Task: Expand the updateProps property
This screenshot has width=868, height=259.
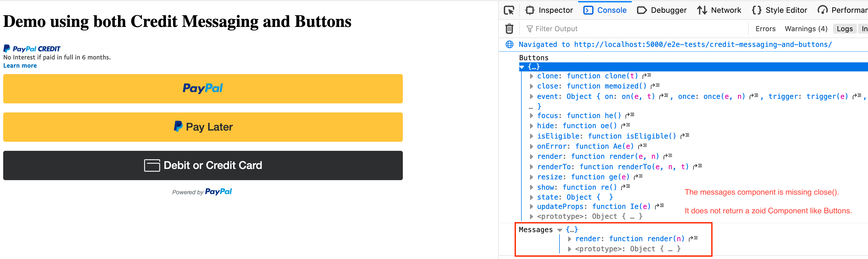Action: pyautogui.click(x=532, y=207)
